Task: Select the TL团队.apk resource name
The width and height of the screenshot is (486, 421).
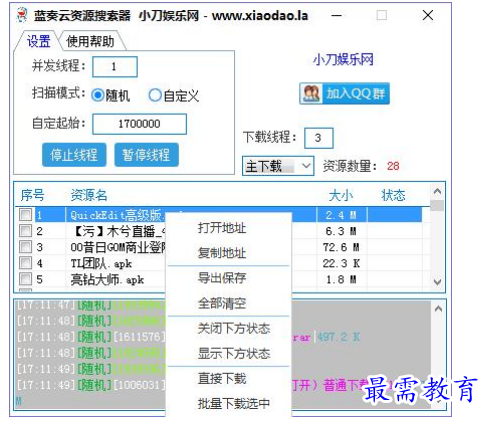Action: point(101,263)
